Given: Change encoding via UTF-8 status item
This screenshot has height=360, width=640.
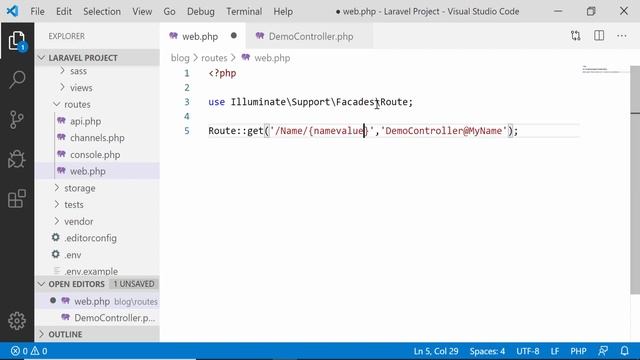Looking at the screenshot, I should 527,351.
